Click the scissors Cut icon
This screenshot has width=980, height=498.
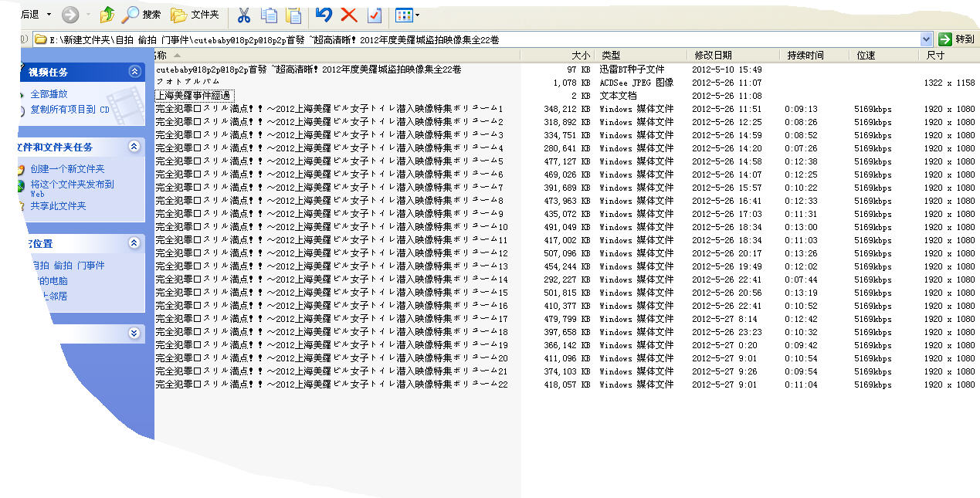click(x=243, y=15)
